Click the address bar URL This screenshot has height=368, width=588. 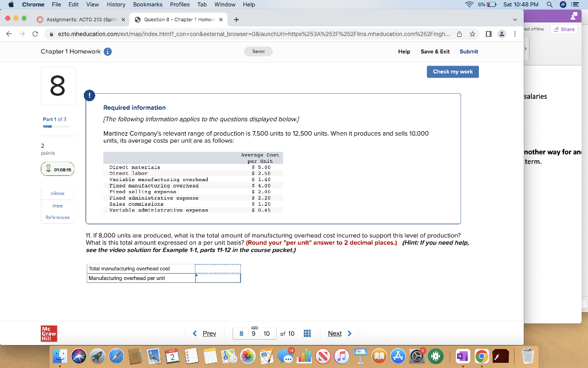tap(253, 34)
